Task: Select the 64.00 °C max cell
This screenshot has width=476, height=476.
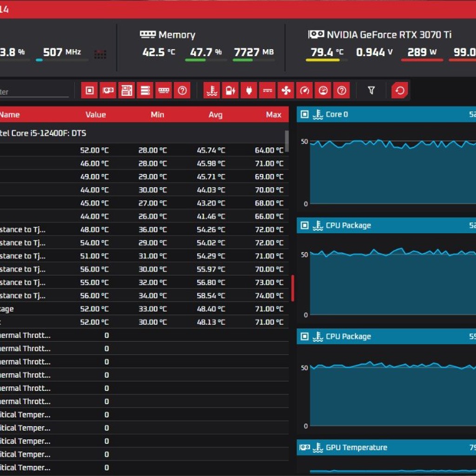Action: (269, 150)
